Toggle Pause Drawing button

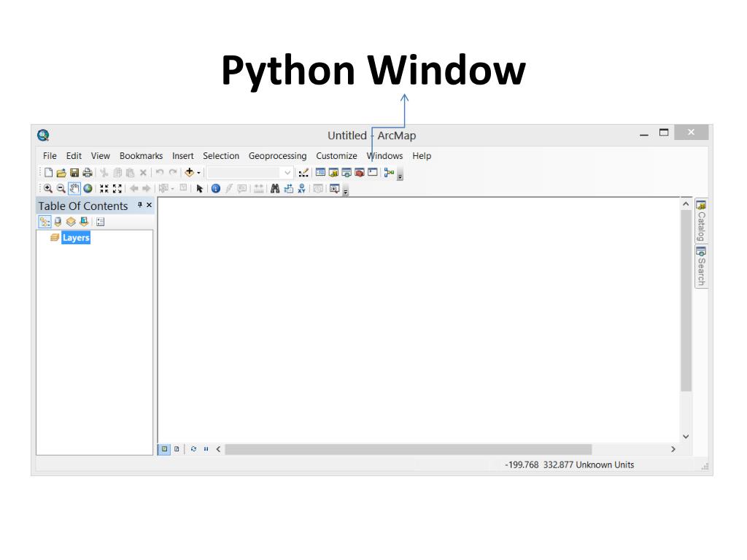[206, 448]
